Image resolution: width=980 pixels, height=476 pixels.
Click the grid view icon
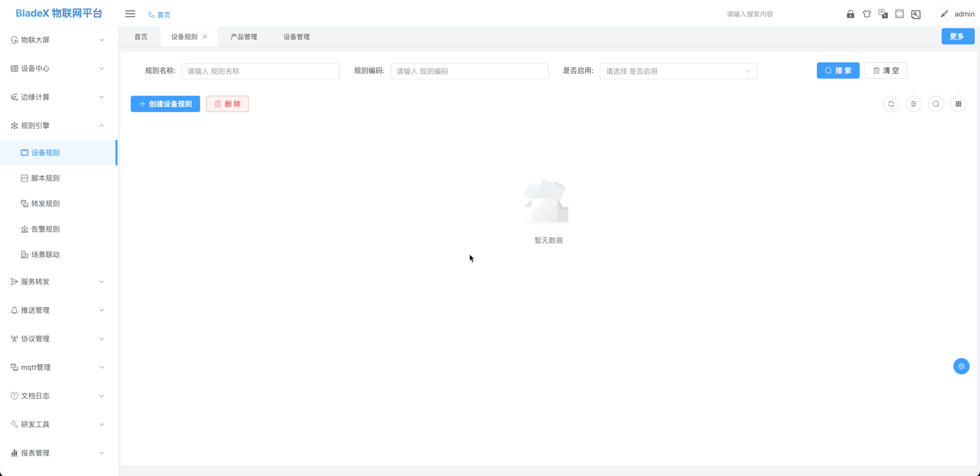point(958,104)
